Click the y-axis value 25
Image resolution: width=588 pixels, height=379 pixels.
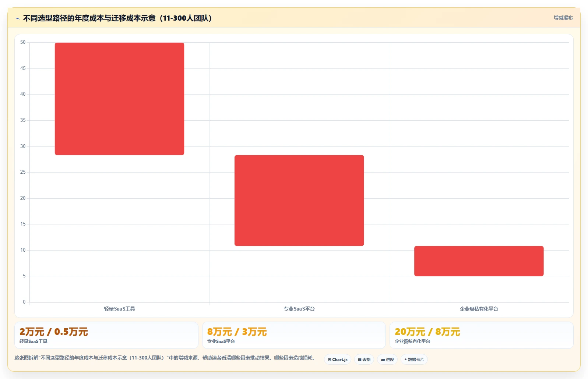pos(23,172)
